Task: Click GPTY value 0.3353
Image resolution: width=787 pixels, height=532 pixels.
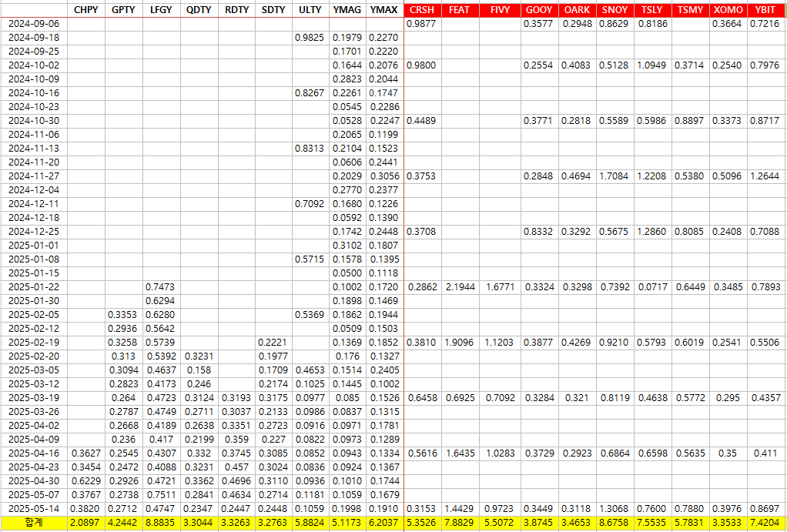Action: point(123,315)
